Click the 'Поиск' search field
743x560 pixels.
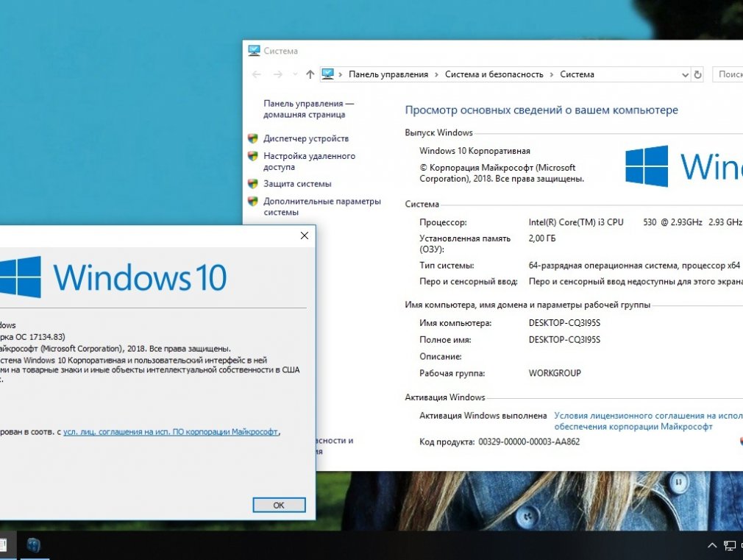tap(728, 74)
